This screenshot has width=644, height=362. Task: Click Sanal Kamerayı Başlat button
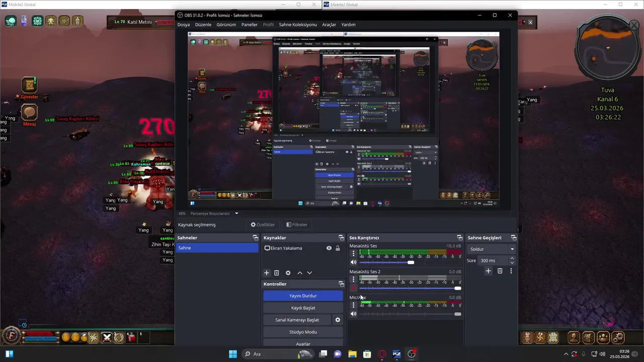(297, 320)
